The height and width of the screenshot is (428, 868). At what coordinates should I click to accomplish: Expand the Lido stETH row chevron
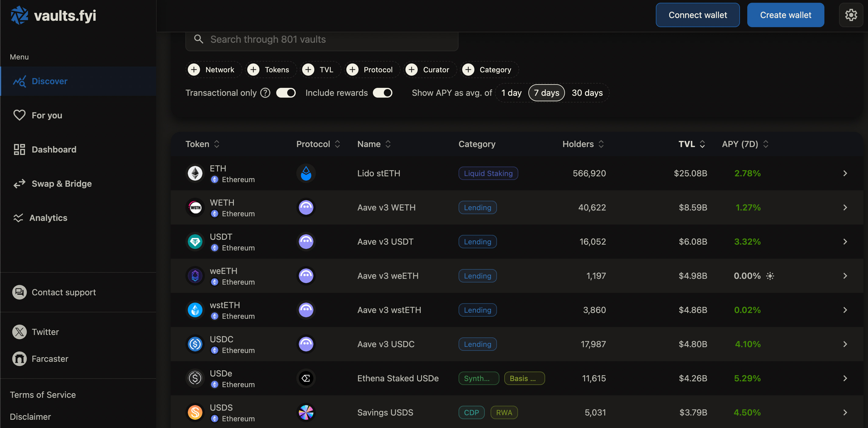pyautogui.click(x=845, y=173)
